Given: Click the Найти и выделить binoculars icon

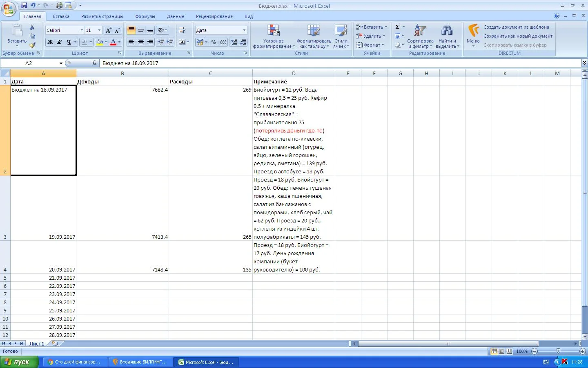Looking at the screenshot, I should (x=447, y=37).
